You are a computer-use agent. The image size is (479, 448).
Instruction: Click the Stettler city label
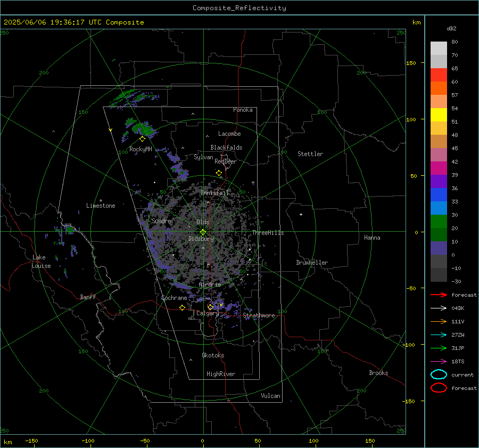[x=310, y=154]
